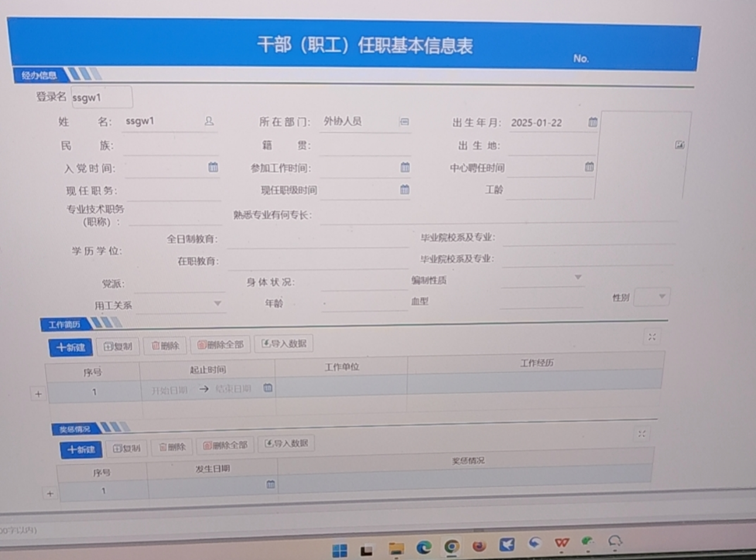
Task: Click the photo upload image icon
Action: coord(679,145)
